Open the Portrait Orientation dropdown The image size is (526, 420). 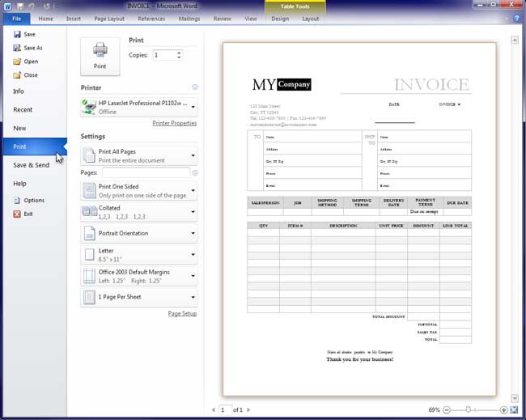[x=139, y=233]
